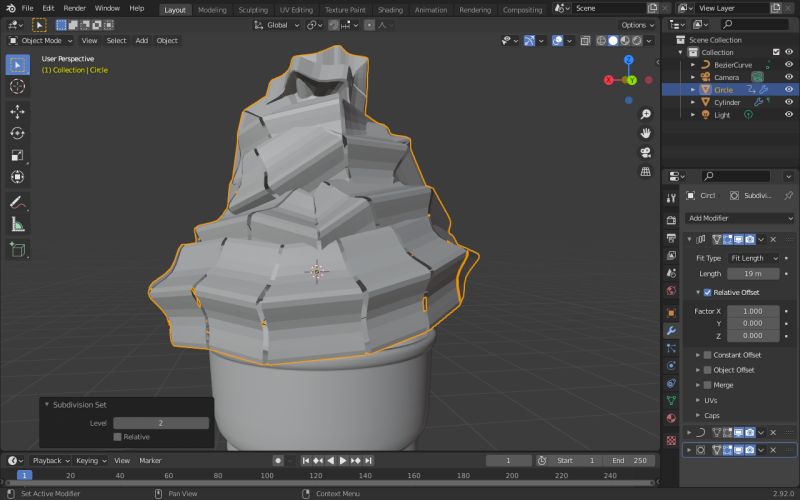
Task: Open the Modifier properties wrench tab
Action: coord(671,331)
